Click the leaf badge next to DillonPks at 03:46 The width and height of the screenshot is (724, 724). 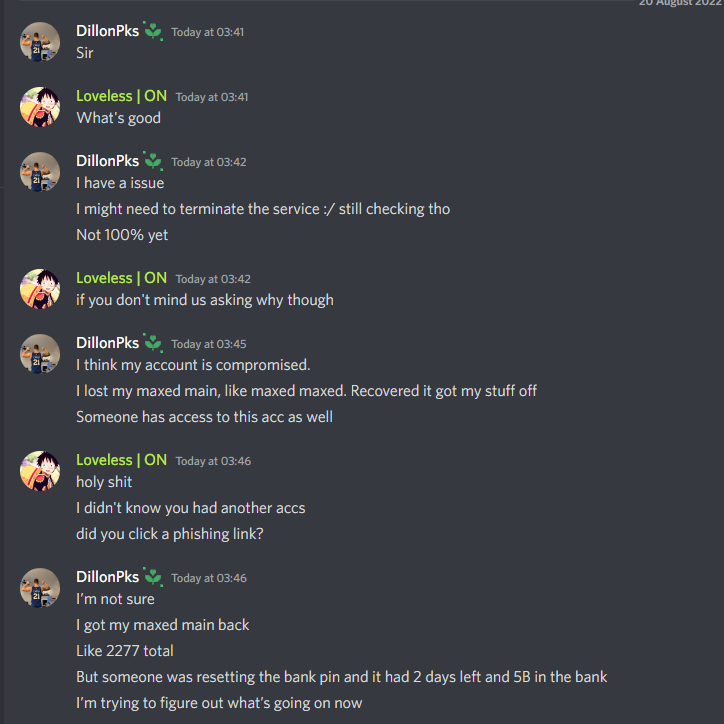(153, 577)
